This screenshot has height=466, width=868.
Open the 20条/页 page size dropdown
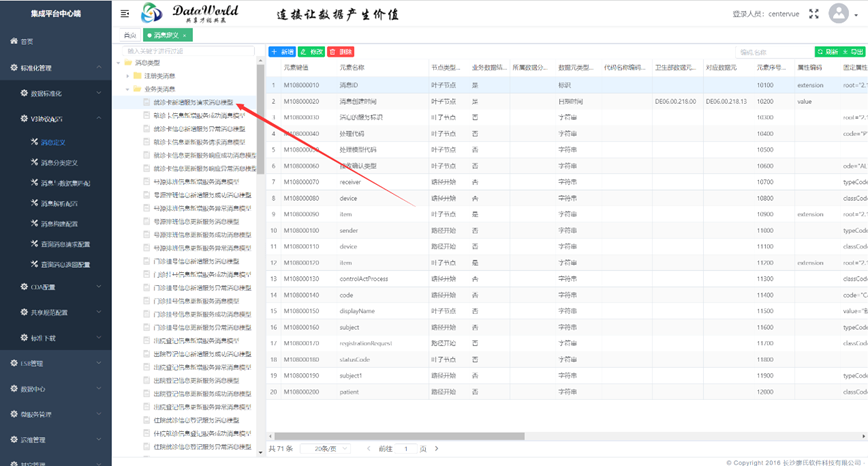coord(326,449)
